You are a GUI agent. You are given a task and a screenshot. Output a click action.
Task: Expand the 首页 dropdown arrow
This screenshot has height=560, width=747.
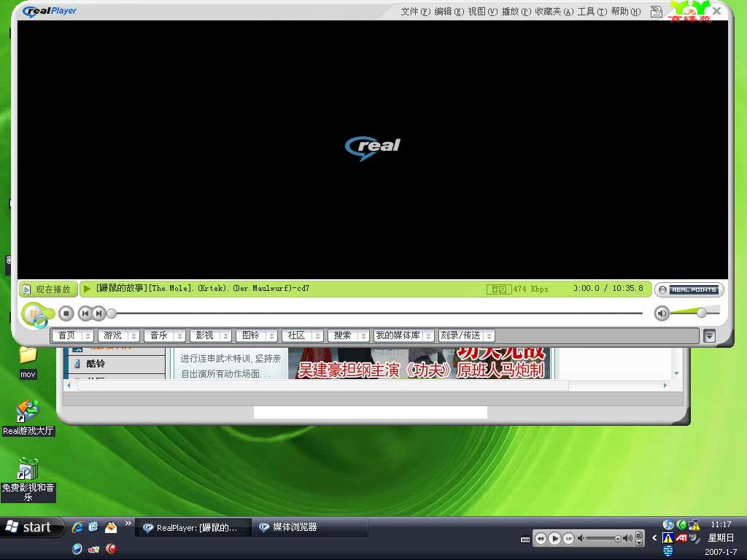click(x=88, y=335)
